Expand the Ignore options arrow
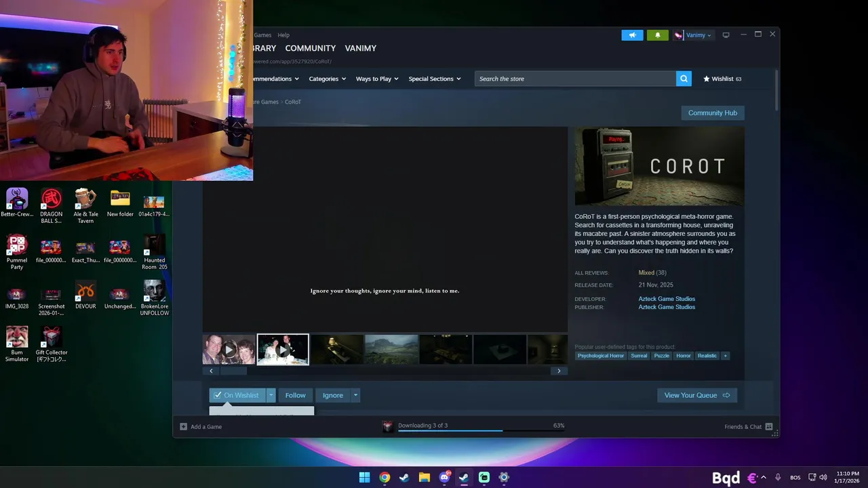Viewport: 868px width, 488px height. click(x=355, y=395)
